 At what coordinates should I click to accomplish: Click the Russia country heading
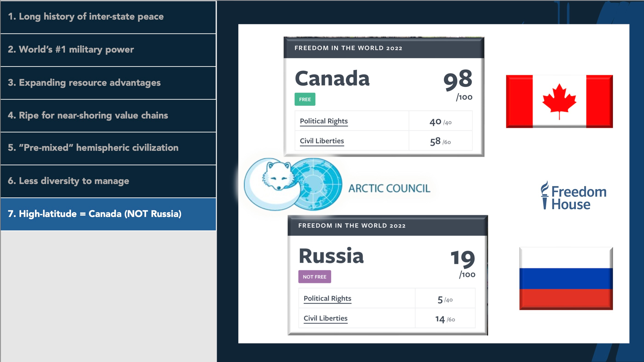pyautogui.click(x=331, y=256)
